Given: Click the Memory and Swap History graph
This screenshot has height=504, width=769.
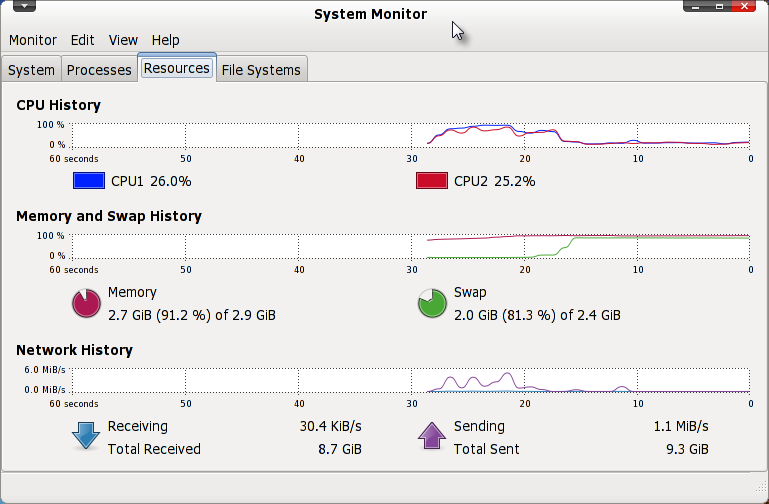Looking at the screenshot, I should (x=411, y=247).
